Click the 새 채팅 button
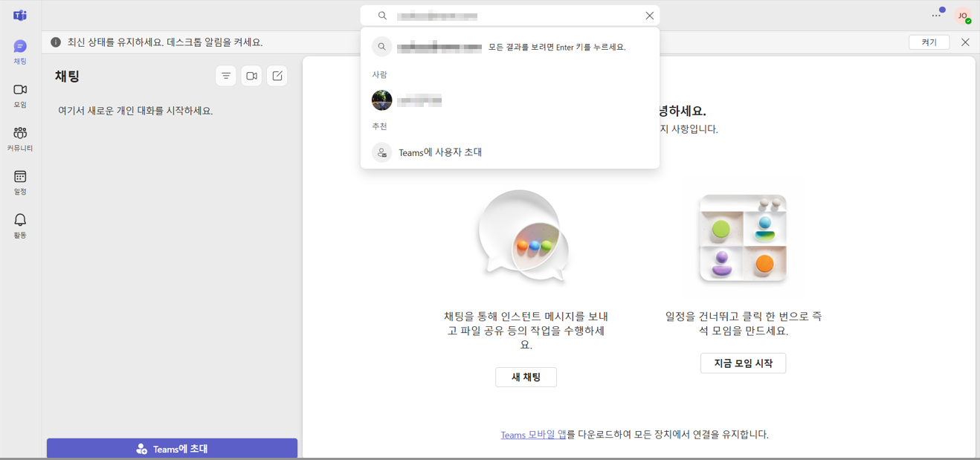 [x=526, y=377]
